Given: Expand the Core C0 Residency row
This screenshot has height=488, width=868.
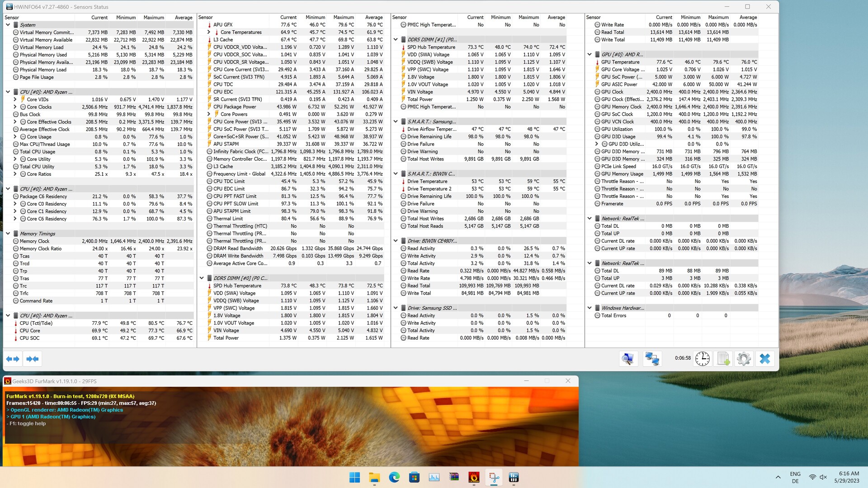Looking at the screenshot, I should click(x=15, y=204).
